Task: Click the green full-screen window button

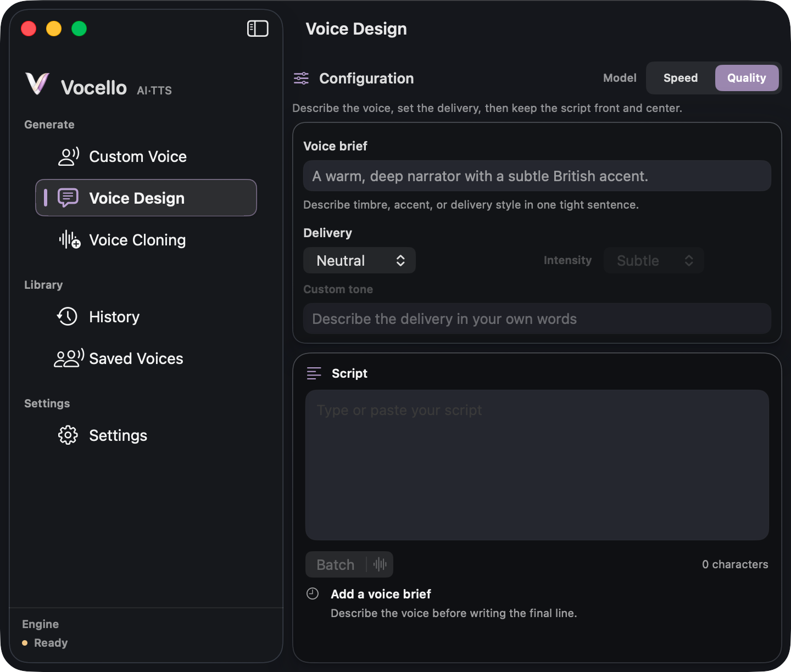Action: (79, 29)
